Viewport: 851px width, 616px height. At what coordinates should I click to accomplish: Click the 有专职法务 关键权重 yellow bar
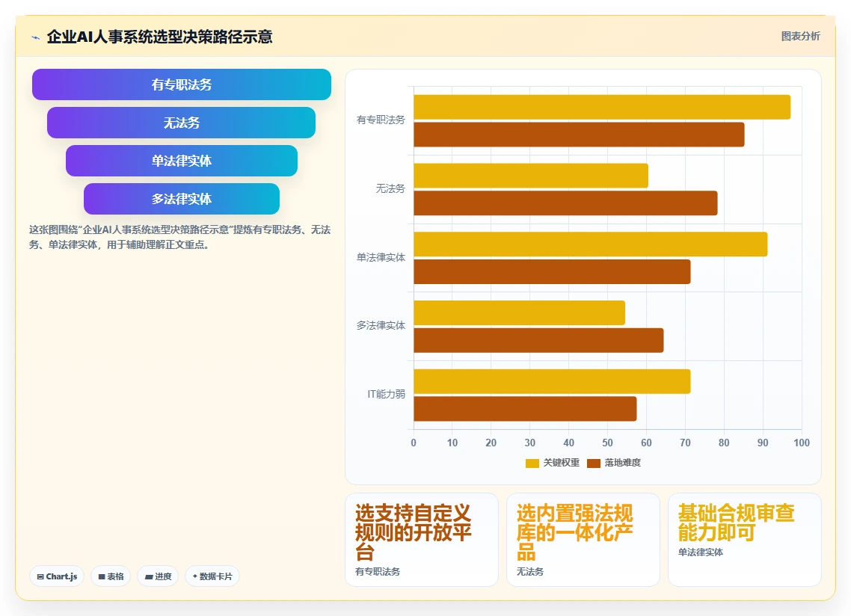(602, 107)
